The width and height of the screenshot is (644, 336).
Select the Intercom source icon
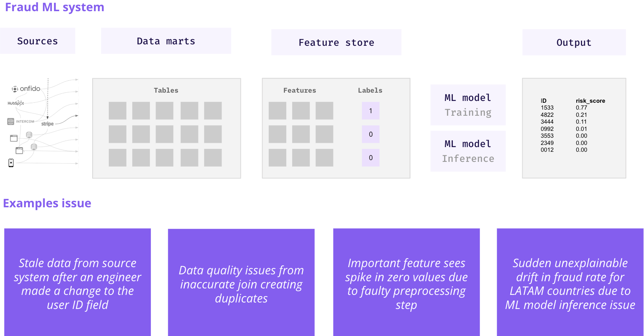pos(21,121)
